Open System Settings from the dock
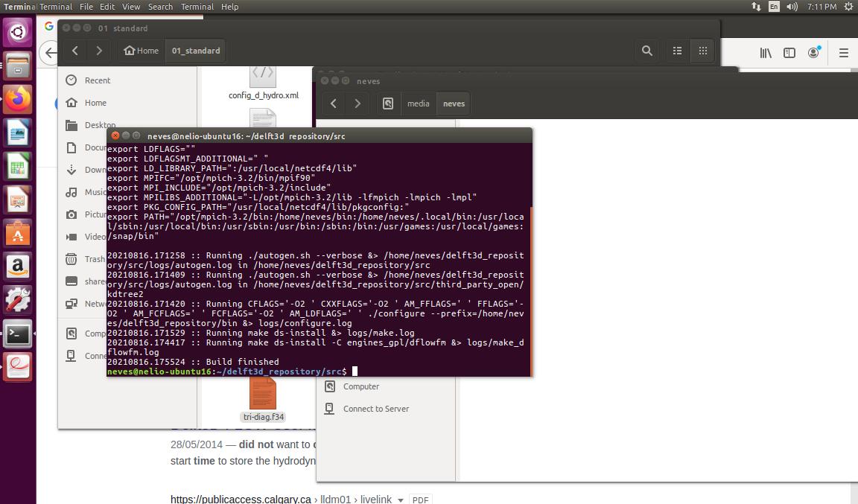The width and height of the screenshot is (858, 504). (17, 299)
